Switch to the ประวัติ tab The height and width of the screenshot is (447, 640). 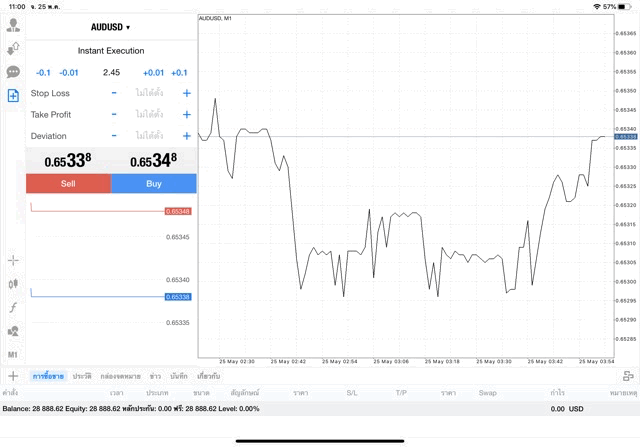point(82,376)
